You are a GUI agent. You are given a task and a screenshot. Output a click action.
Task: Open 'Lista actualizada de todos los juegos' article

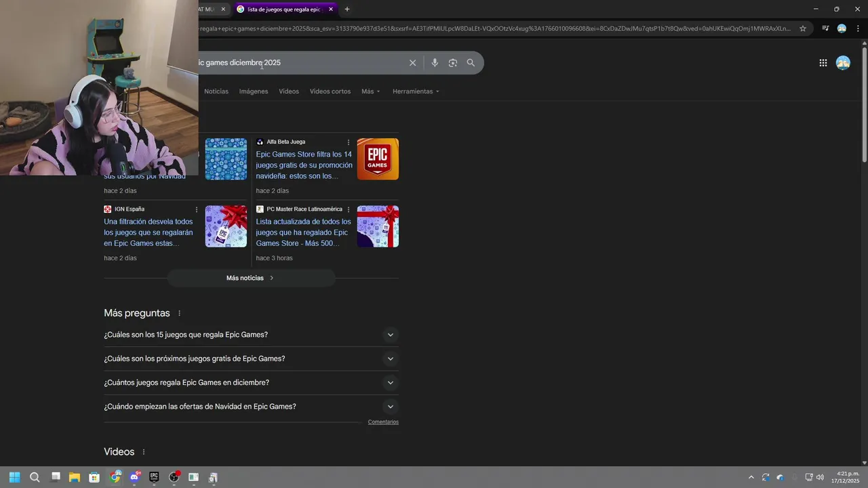click(x=304, y=232)
